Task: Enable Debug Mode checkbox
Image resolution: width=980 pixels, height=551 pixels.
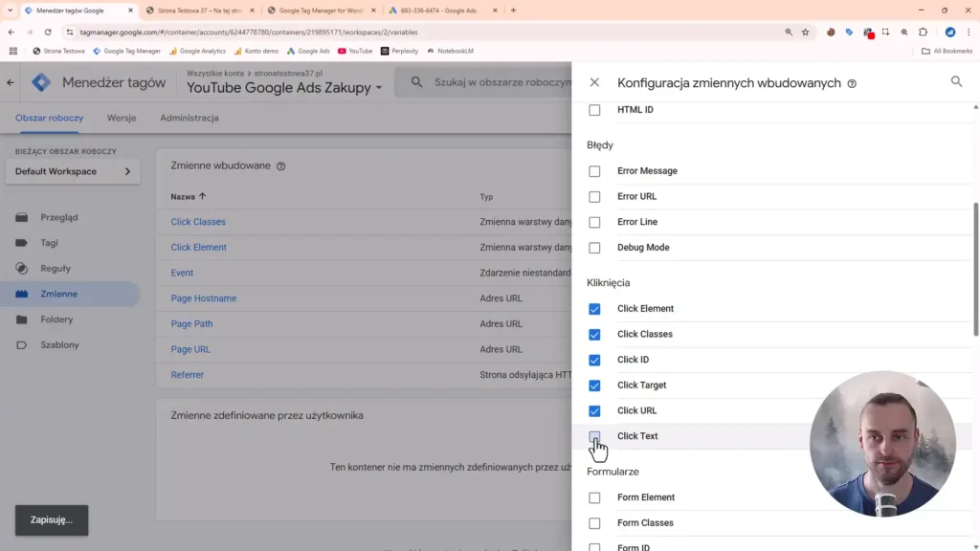Action: tap(594, 248)
